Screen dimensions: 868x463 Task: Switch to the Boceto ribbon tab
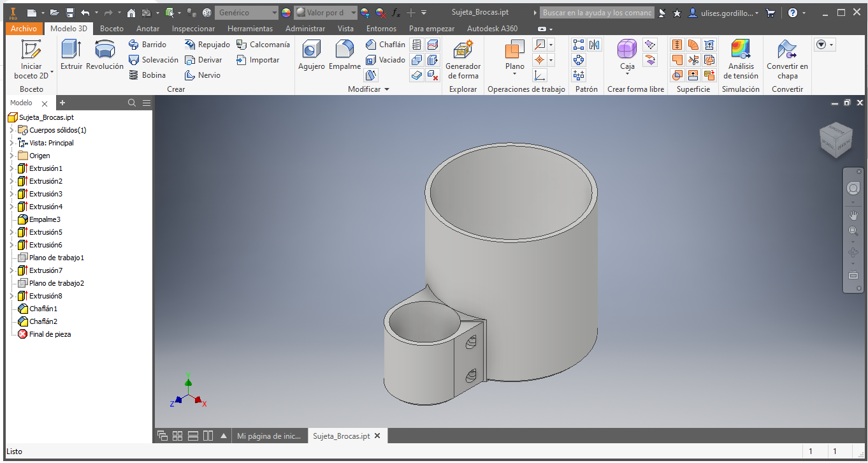coord(112,29)
